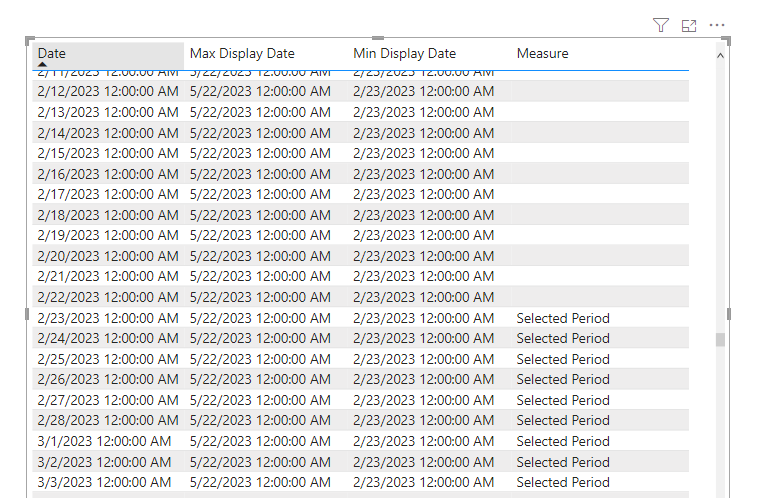Click Selected Period in 3/2/2023 row
760x498 pixels.
pos(563,462)
